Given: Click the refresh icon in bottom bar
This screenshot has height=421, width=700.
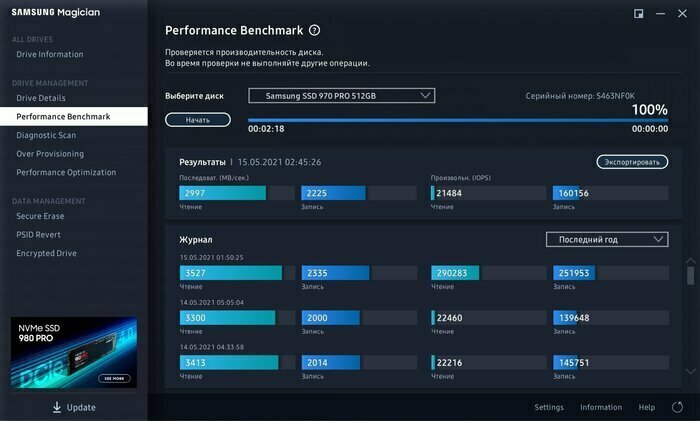Looking at the screenshot, I should click(x=677, y=407).
